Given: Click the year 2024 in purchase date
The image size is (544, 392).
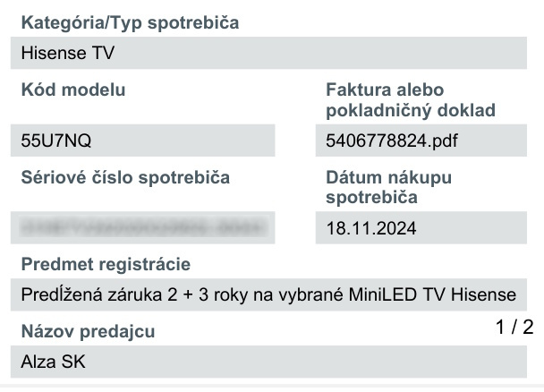Looking at the screenshot, I should (399, 227).
